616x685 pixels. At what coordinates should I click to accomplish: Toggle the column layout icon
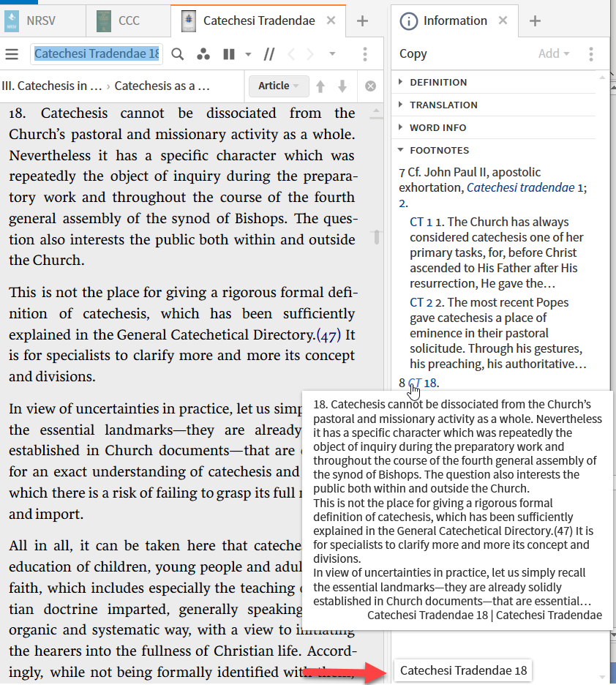point(229,54)
